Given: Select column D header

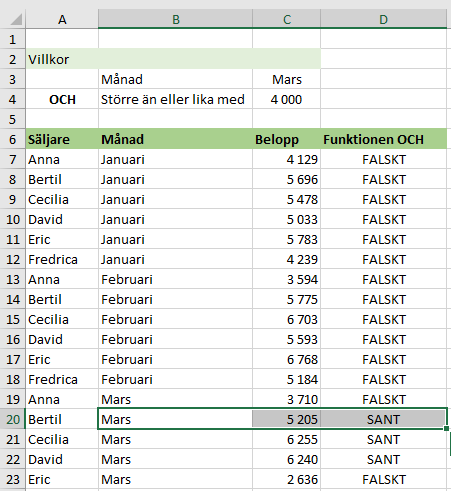Looking at the screenshot, I should [383, 19].
